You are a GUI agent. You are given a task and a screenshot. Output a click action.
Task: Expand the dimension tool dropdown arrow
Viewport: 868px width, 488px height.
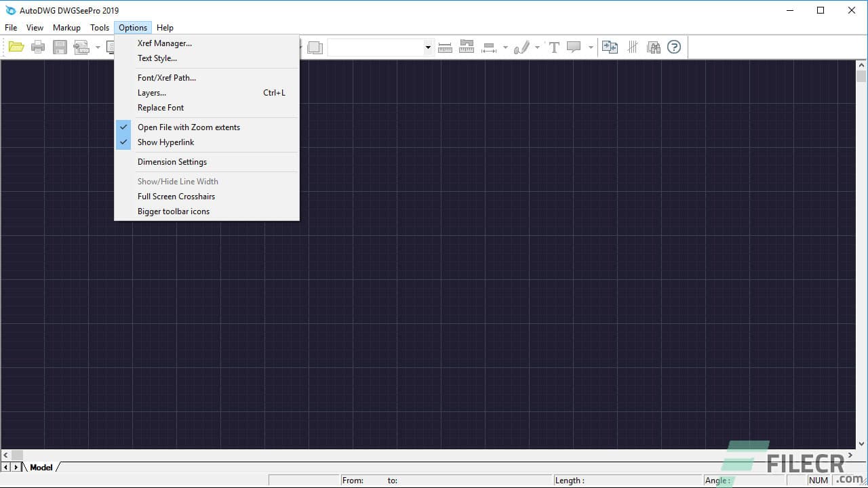point(505,47)
